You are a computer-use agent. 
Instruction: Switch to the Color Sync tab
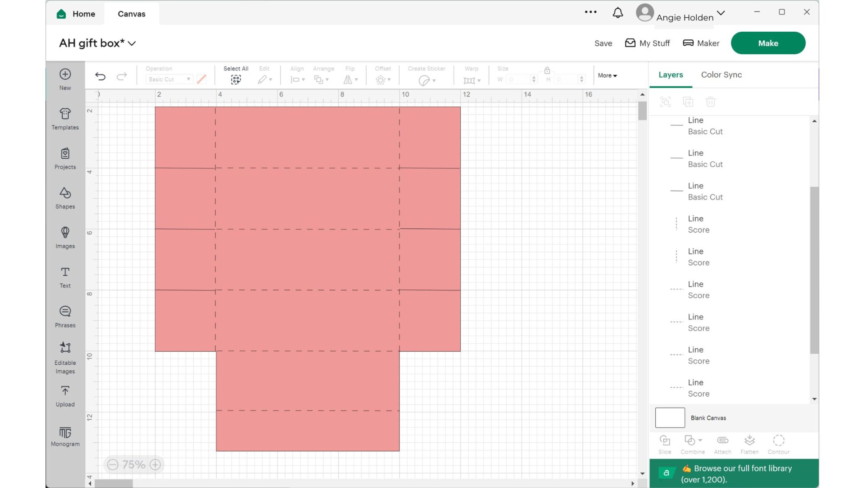(x=721, y=75)
